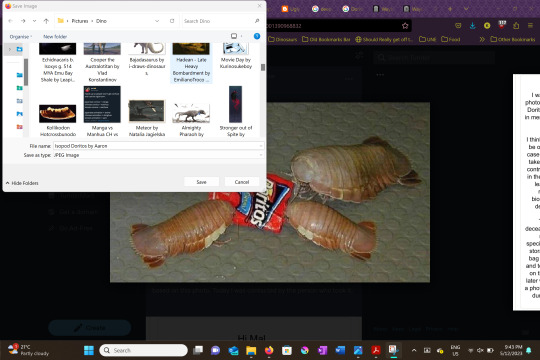Go forward in Save Image dialog
The height and width of the screenshot is (360, 540).
[23, 21]
